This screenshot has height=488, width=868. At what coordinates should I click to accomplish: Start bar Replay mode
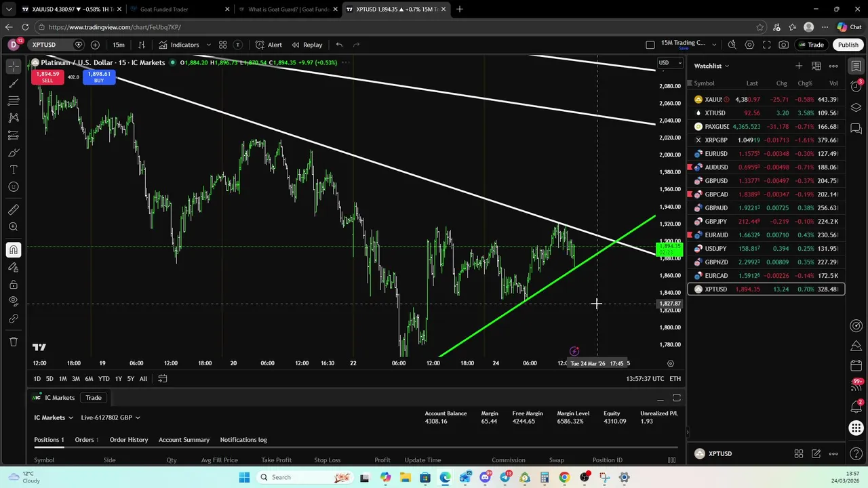[x=307, y=45]
